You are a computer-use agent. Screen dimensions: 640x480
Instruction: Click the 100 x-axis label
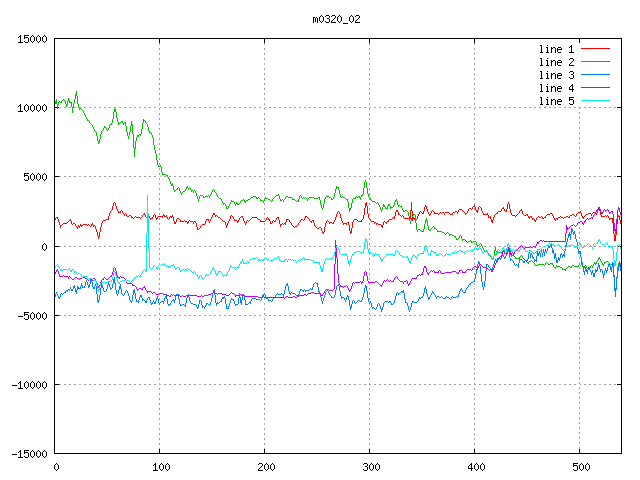click(161, 467)
